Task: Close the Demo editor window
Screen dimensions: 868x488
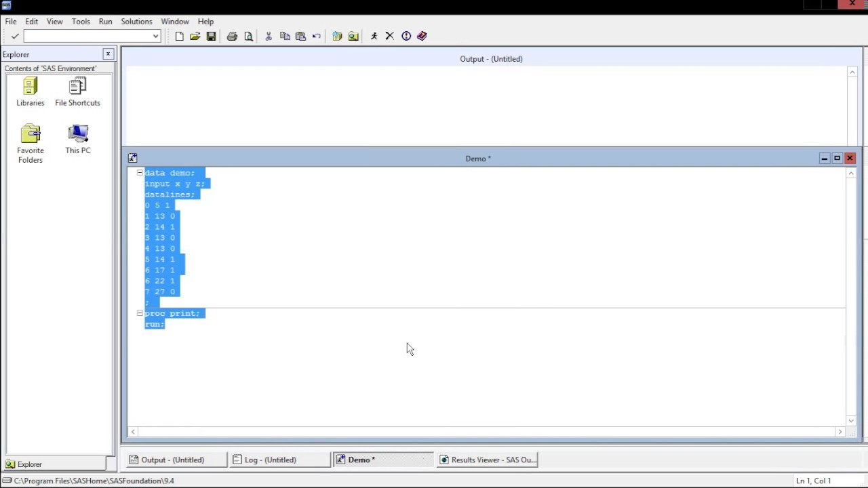Action: click(x=850, y=158)
